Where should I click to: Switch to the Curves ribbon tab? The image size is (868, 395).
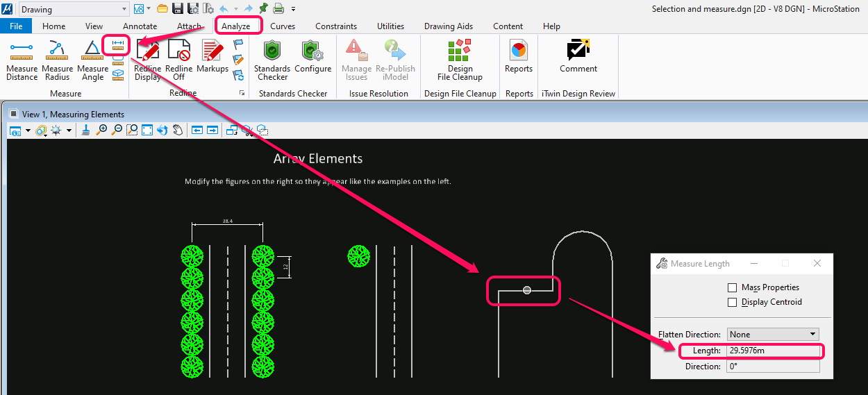click(283, 26)
